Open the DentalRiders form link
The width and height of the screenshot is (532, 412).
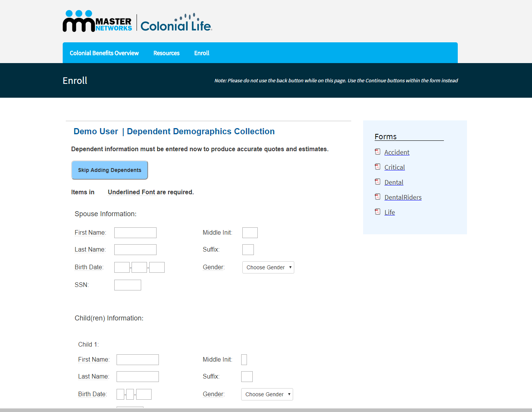[403, 197]
